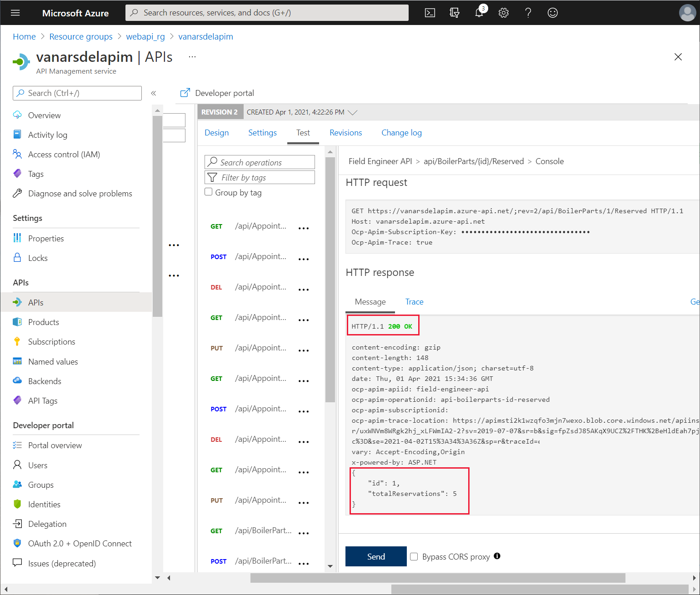Close the APIs blade
Viewport: 700px width, 595px height.
tap(678, 57)
